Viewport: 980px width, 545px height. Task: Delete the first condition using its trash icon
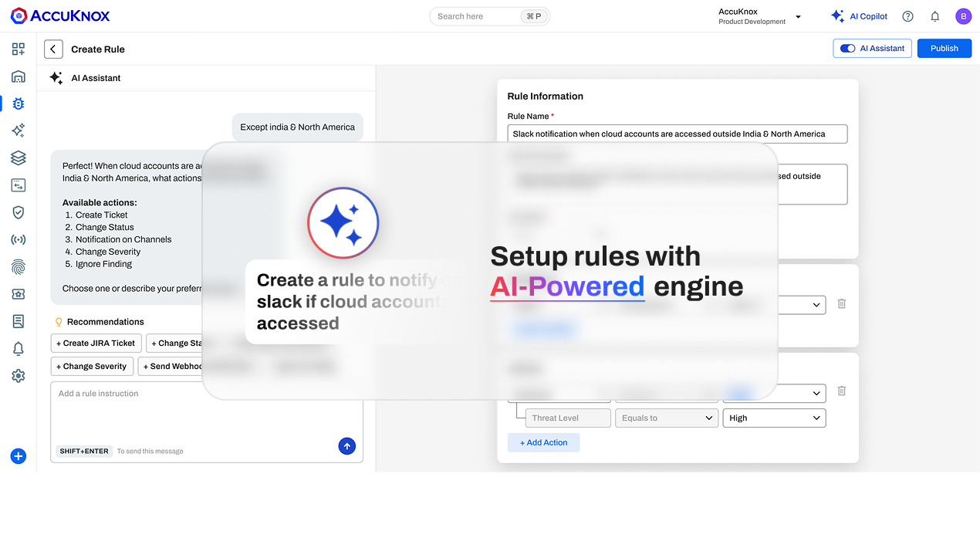(x=841, y=304)
